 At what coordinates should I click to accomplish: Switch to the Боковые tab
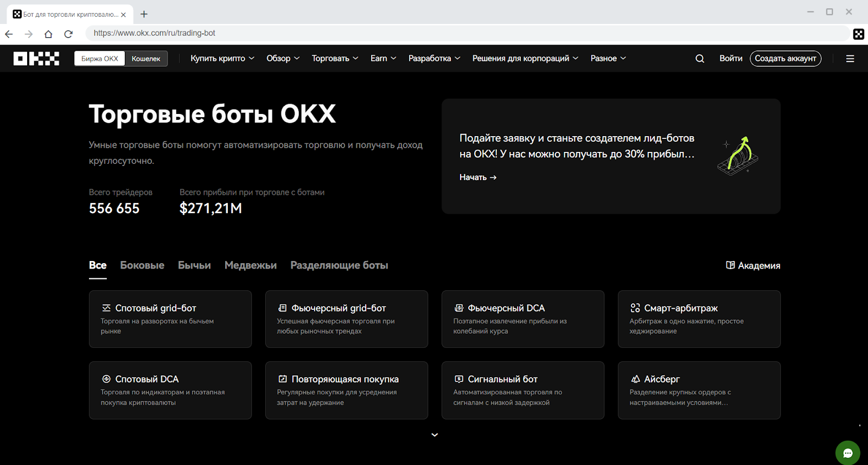(x=142, y=265)
